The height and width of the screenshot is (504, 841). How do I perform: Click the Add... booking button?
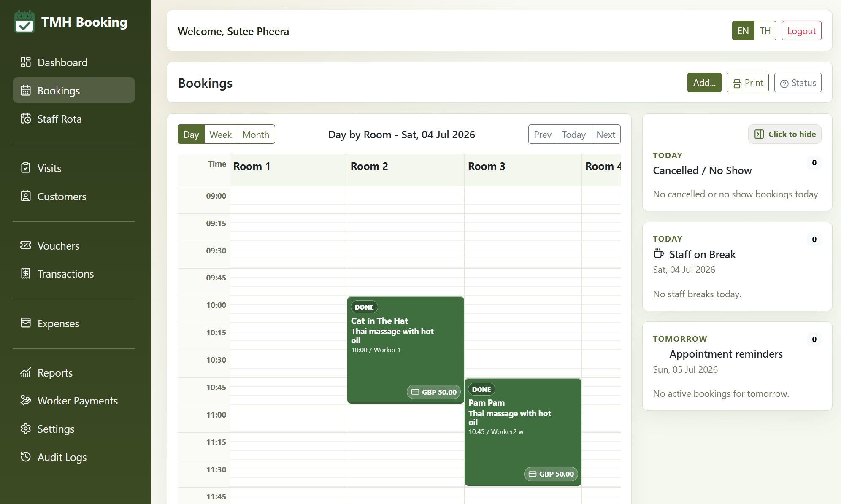[704, 83]
